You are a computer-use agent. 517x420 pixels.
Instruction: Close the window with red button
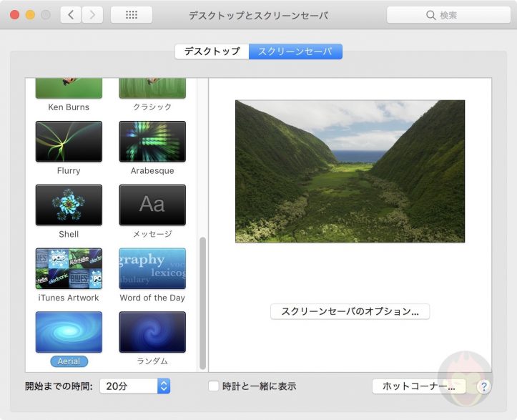(x=14, y=15)
